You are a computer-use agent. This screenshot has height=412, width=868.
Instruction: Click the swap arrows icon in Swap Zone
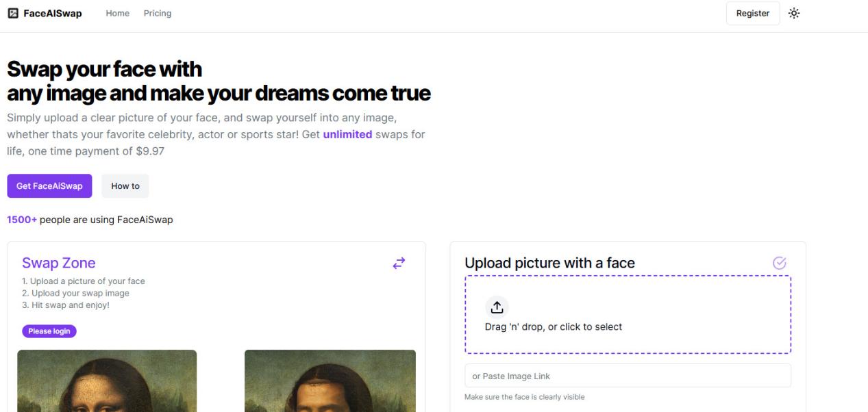click(399, 263)
